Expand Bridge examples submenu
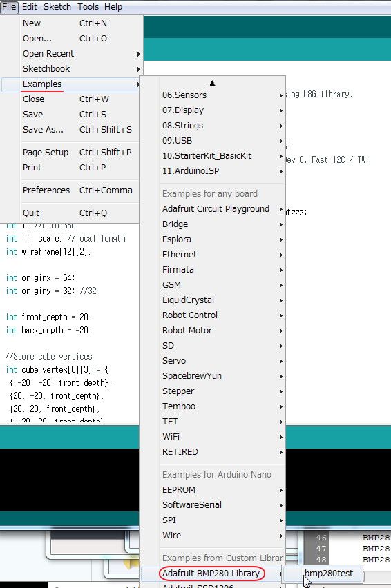391x588 pixels. coord(213,224)
